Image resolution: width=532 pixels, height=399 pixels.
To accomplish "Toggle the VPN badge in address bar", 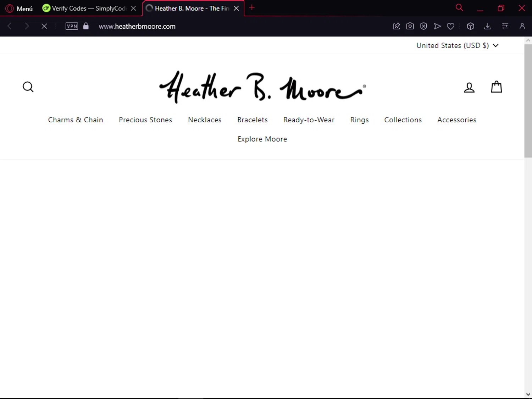I will (x=72, y=26).
